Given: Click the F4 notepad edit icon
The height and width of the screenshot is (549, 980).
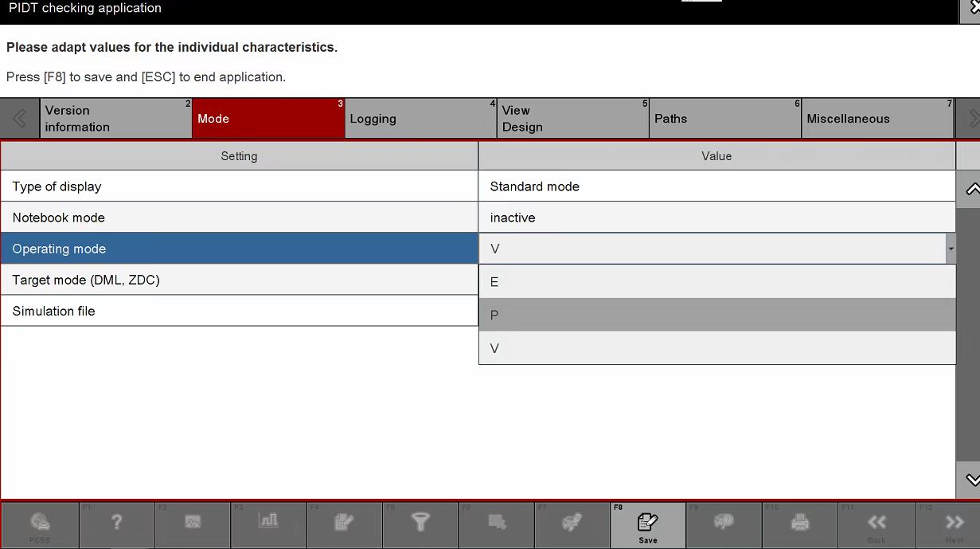Looking at the screenshot, I should pos(344,524).
